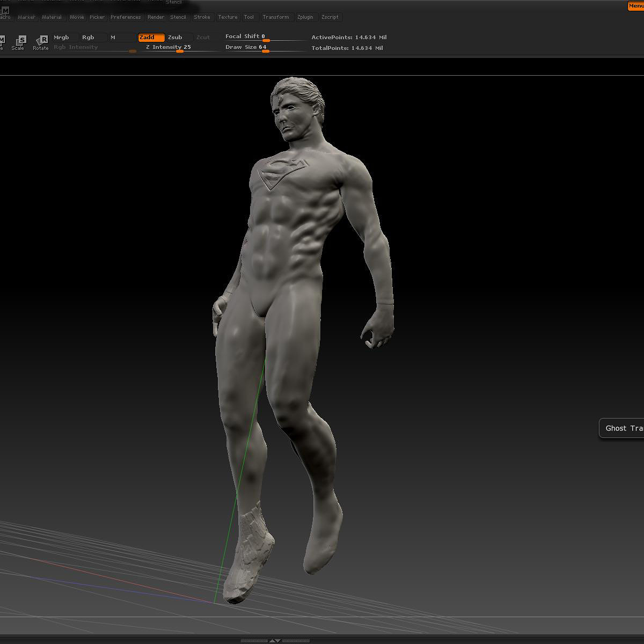Select the Rotate transform icon
644x644 pixels.
click(x=41, y=43)
